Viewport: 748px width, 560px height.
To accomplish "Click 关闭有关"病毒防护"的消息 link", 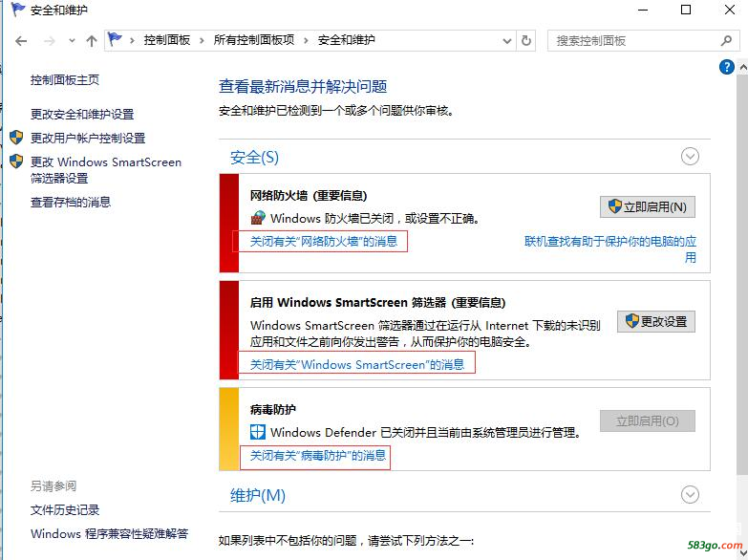I will [x=318, y=456].
